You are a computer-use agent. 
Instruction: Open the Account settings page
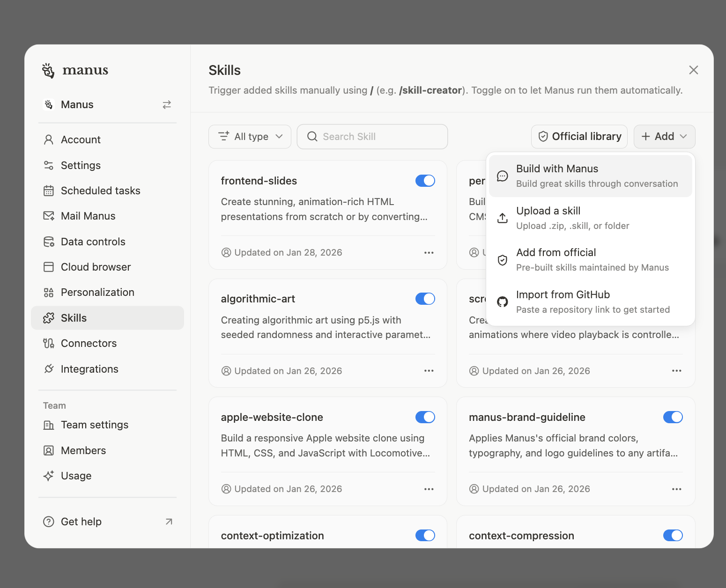click(x=107, y=140)
